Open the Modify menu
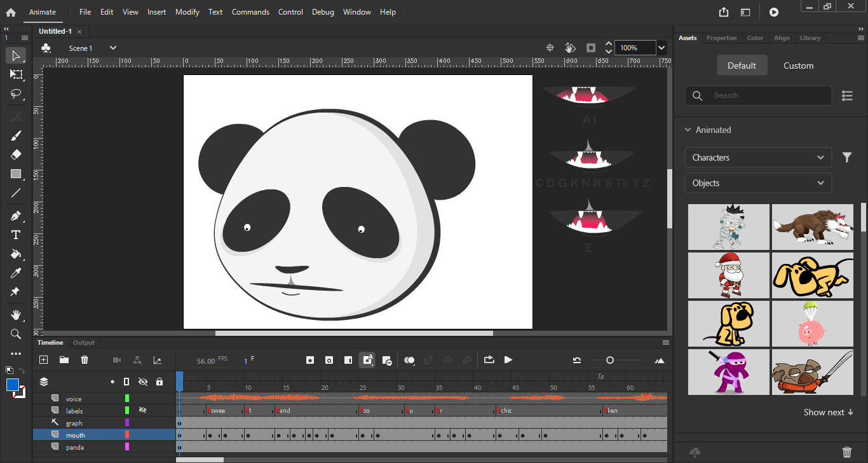Image resolution: width=868 pixels, height=463 pixels. point(187,11)
